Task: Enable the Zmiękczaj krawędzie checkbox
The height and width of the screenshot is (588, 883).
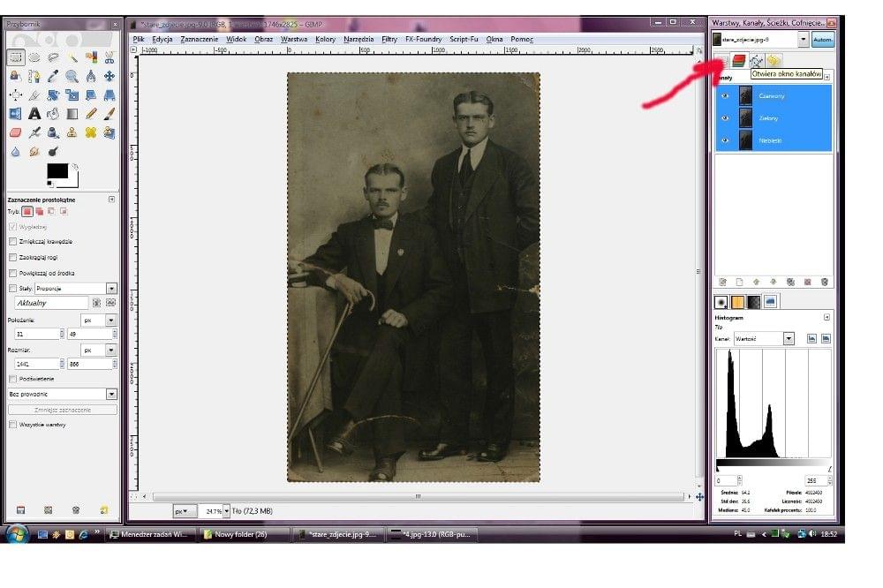Action: (13, 241)
